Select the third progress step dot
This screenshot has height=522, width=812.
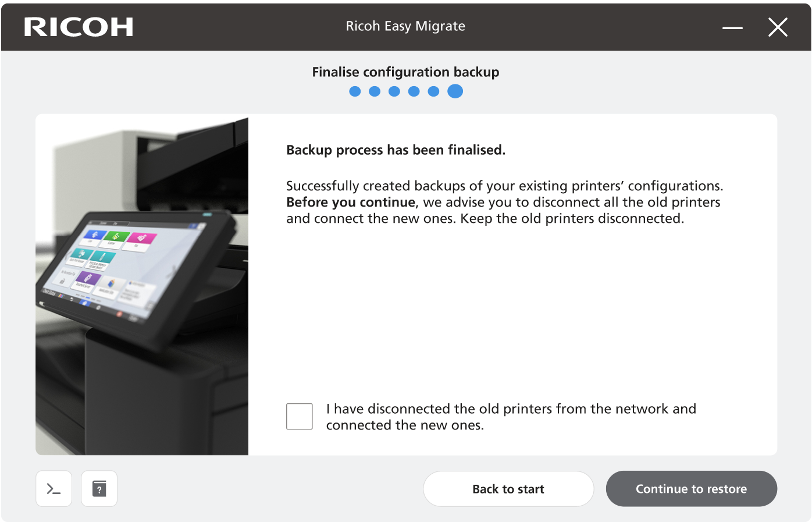(394, 91)
